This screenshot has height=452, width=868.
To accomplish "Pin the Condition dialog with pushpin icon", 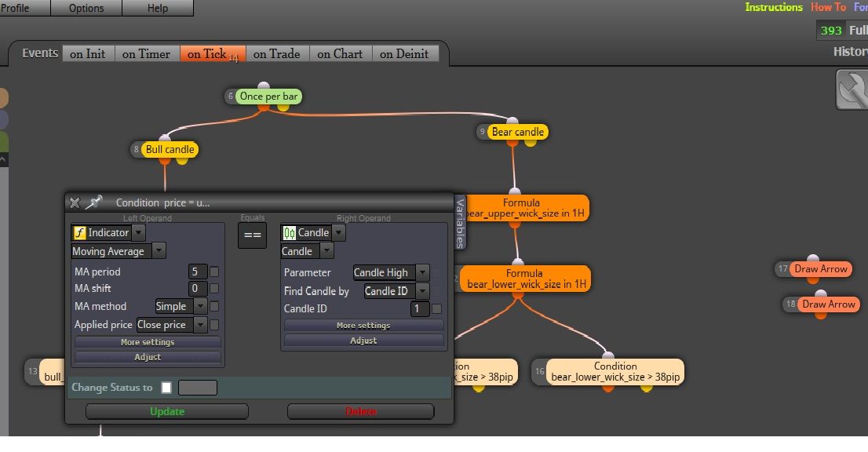I will tap(93, 202).
